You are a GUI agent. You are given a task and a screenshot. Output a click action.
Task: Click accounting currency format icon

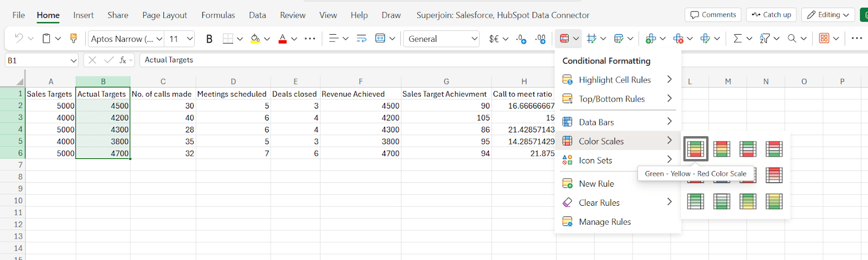pyautogui.click(x=494, y=39)
